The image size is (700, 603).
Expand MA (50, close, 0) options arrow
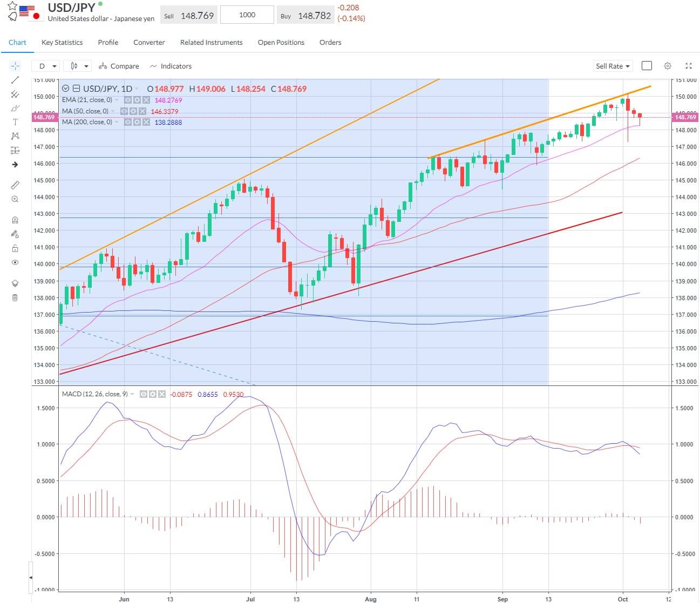click(113, 111)
